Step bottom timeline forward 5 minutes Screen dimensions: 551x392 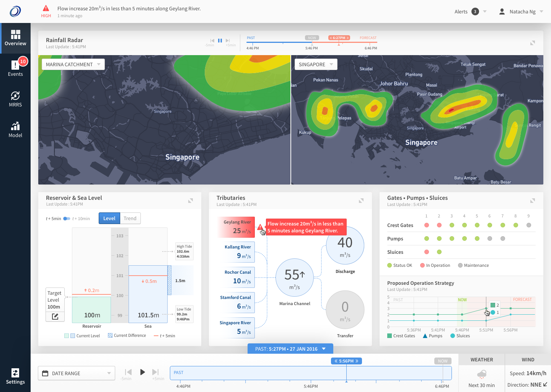click(x=155, y=372)
